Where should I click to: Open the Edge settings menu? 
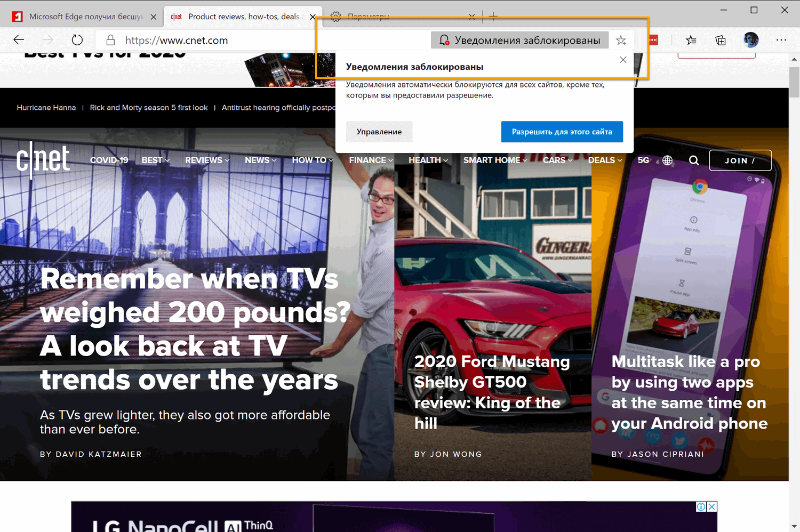[x=781, y=40]
